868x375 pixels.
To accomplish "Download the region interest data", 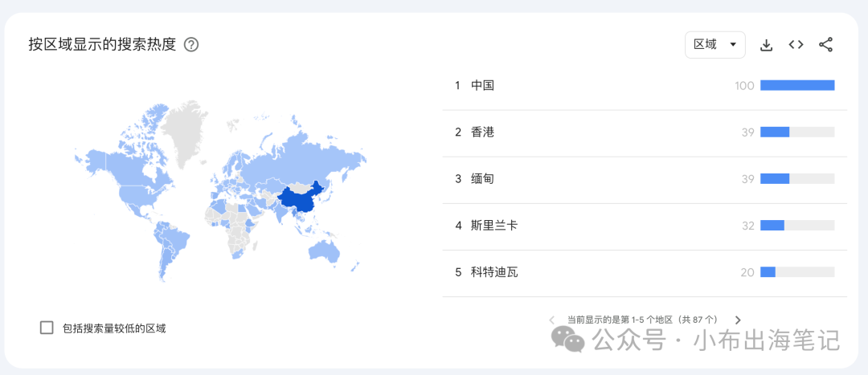I will 766,45.
